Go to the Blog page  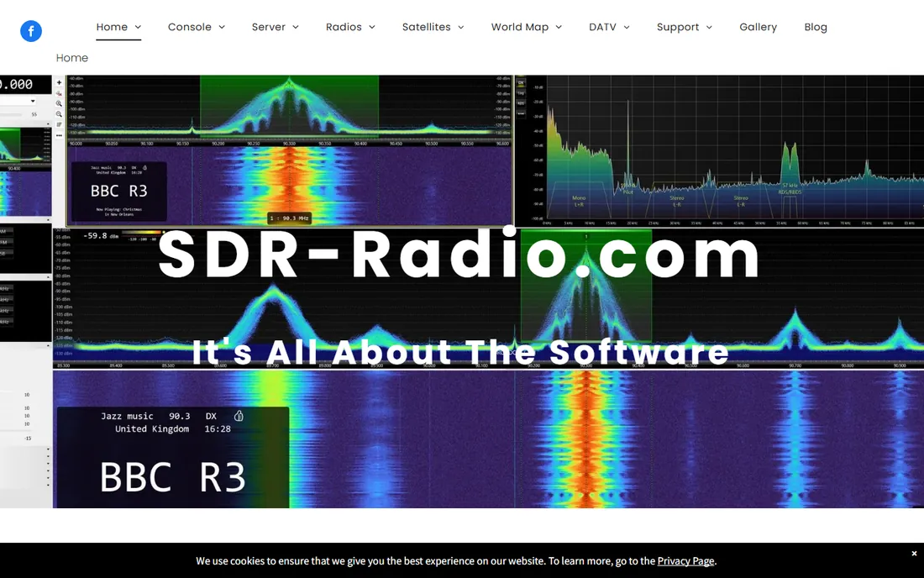point(816,27)
